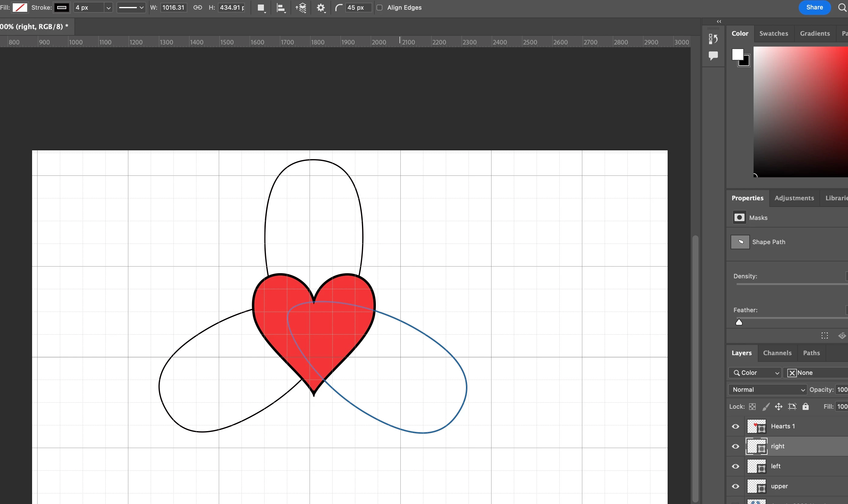Click the Fill color swatch in options bar
848x504 pixels.
[x=20, y=8]
